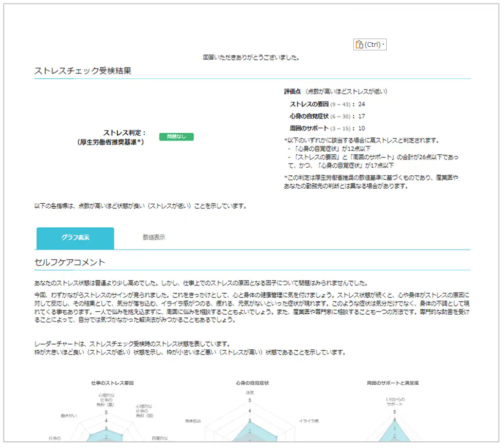This screenshot has width=504, height=448.
Task: Click the あなたのストレス状態は comment sentence
Action: pyautogui.click(x=201, y=283)
